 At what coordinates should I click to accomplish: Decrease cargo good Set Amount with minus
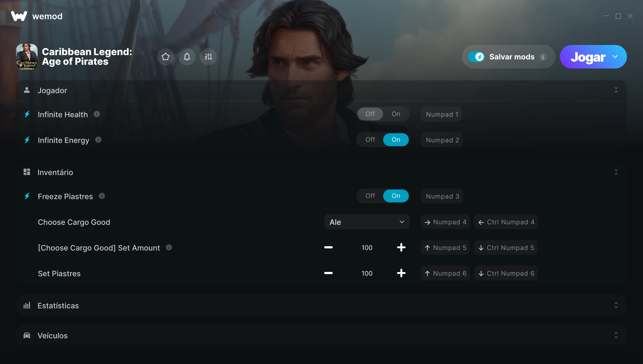[328, 248]
